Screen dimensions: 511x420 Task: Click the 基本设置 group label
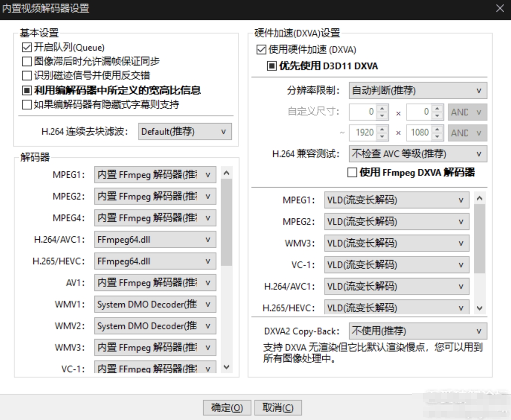coord(39,33)
